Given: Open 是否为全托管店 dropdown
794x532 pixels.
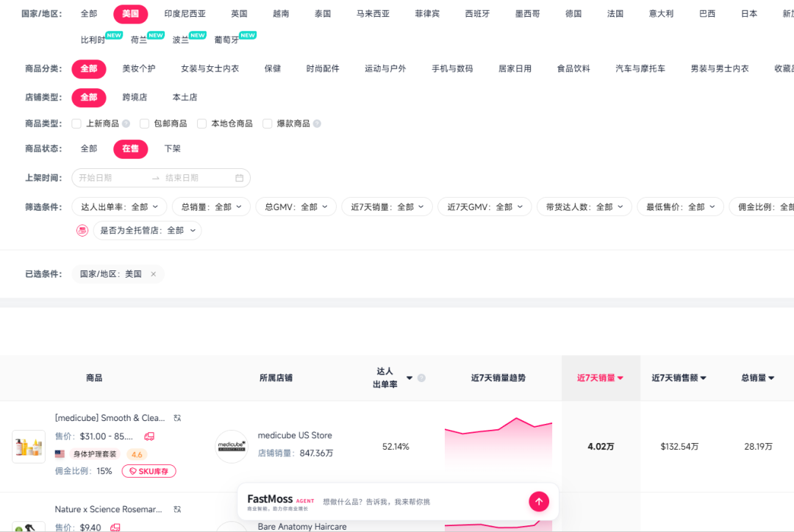Looking at the screenshot, I should (x=147, y=230).
